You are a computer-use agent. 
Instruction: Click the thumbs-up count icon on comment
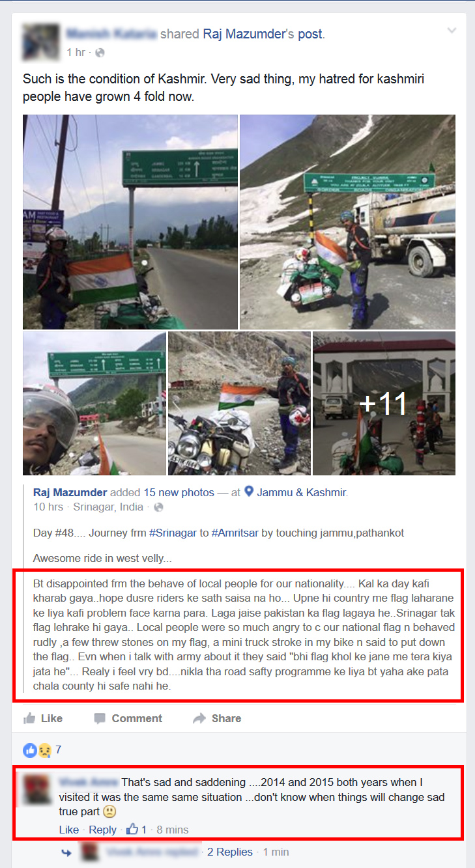pos(132,829)
